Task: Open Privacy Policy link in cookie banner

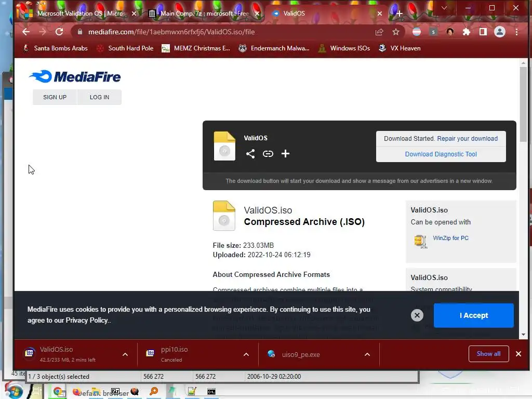Action: point(87,320)
